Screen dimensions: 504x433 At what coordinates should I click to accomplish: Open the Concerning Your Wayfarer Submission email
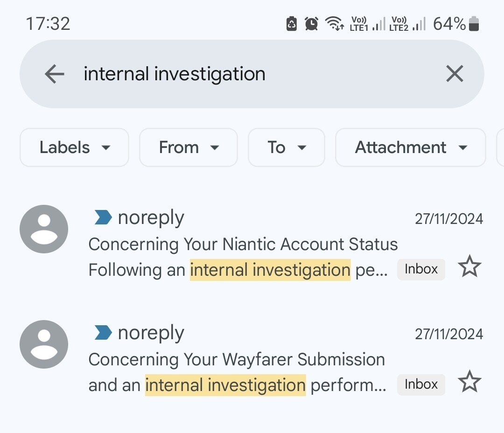(236, 360)
